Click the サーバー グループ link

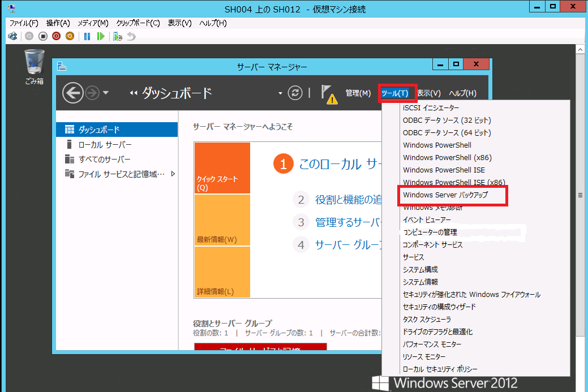point(348,245)
